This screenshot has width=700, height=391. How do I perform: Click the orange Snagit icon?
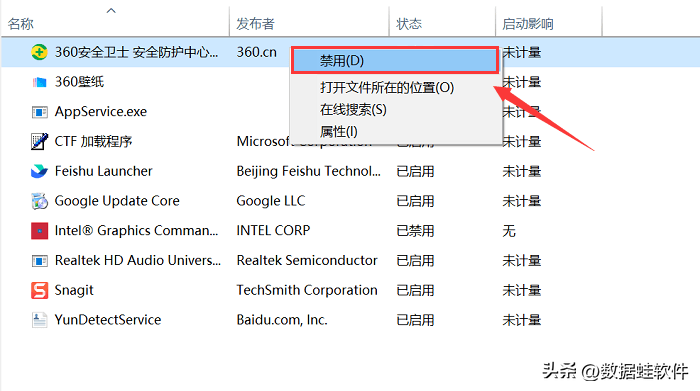tap(39, 290)
